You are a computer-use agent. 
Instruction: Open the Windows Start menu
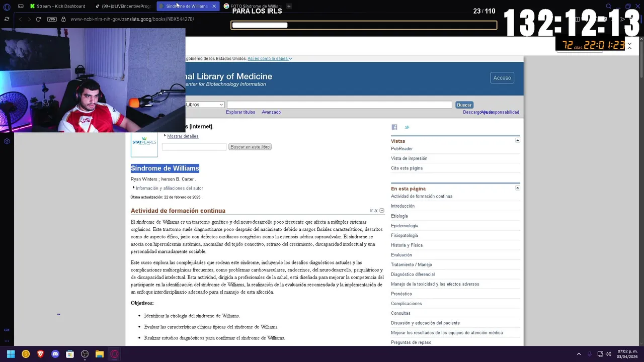11,354
